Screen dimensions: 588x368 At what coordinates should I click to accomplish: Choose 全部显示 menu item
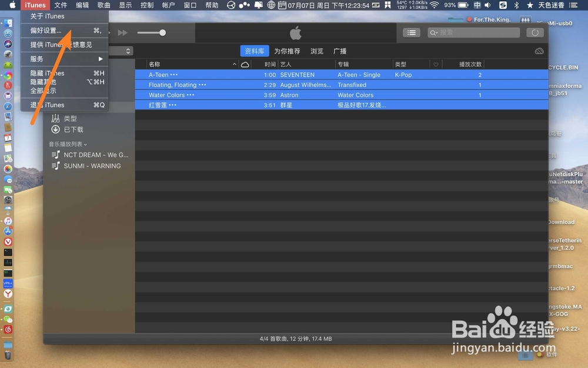coord(65,91)
